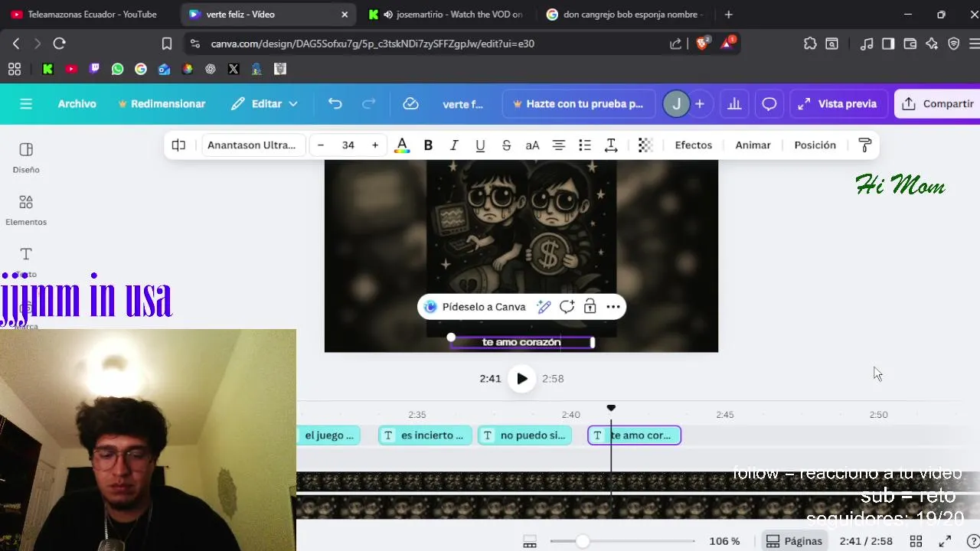
Task: Toggle italic formatting
Action: coord(454,145)
